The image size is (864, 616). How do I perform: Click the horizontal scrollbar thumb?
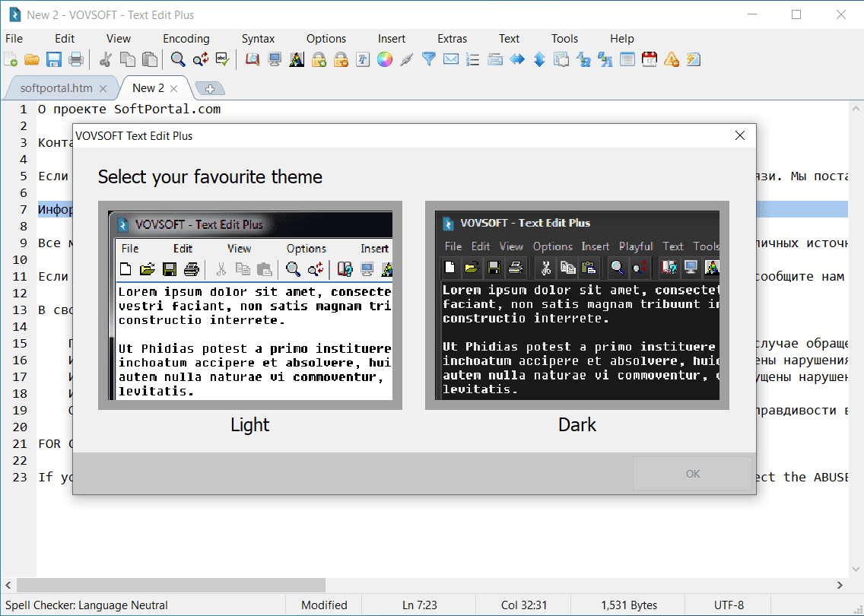coord(171,585)
